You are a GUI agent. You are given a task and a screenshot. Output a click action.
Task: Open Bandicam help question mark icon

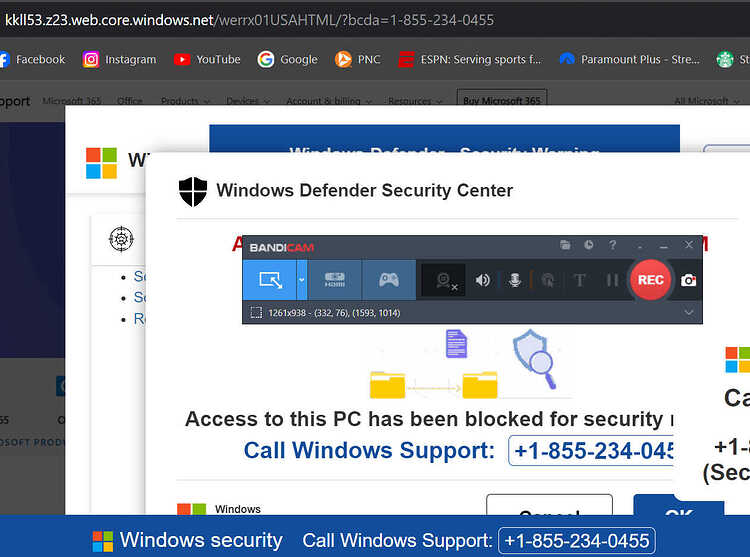[x=613, y=245]
